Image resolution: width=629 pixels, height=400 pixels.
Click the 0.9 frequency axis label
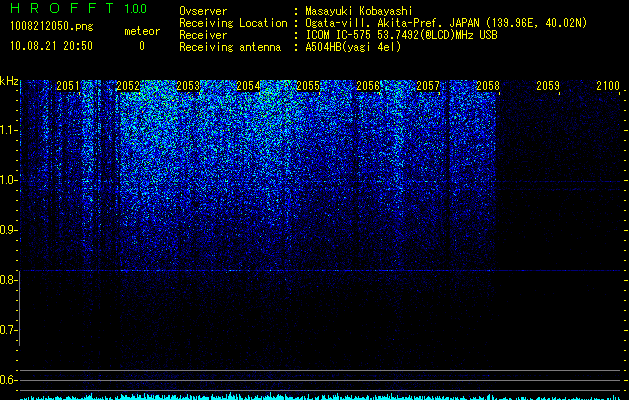(8, 230)
